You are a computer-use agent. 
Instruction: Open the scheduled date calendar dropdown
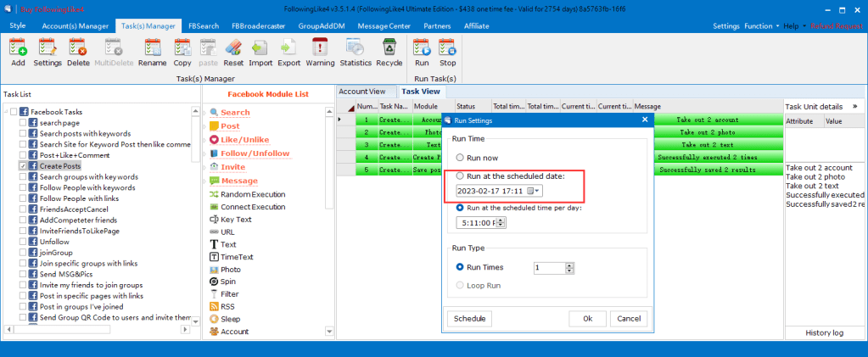click(538, 191)
